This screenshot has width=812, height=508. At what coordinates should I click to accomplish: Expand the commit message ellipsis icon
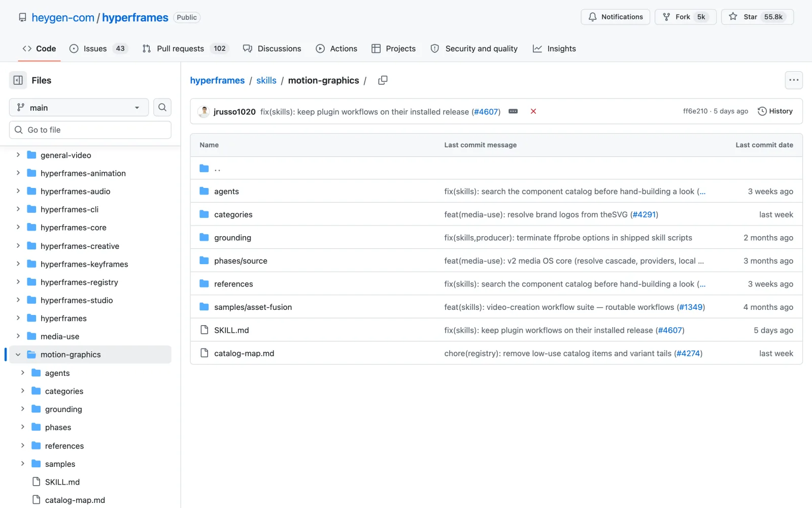pos(513,111)
